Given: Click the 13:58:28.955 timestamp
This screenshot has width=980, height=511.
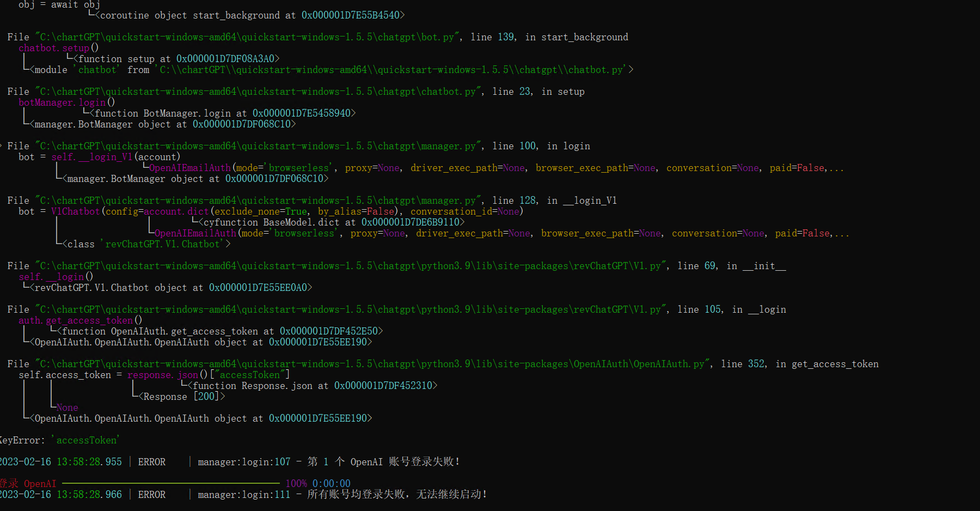Looking at the screenshot, I should tap(89, 462).
